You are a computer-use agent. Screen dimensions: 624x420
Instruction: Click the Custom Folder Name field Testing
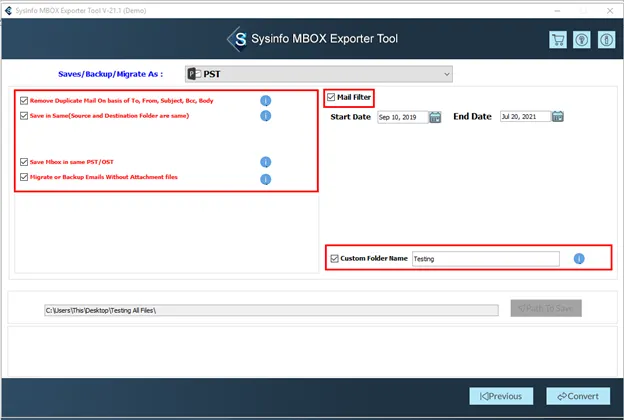pos(486,259)
